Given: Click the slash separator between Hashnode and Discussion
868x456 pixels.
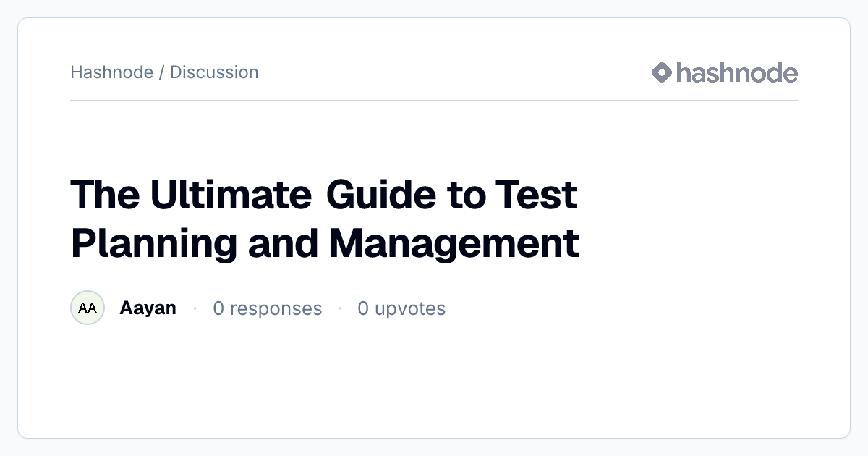Looking at the screenshot, I should (x=161, y=72).
